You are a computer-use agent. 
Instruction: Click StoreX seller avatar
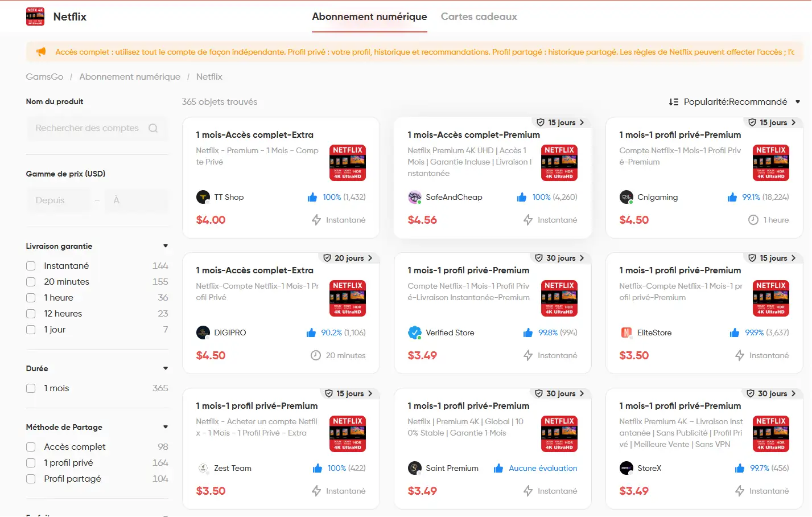click(x=626, y=468)
